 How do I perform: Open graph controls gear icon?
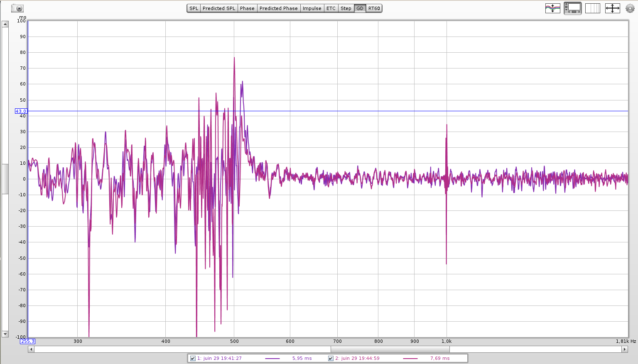[630, 8]
